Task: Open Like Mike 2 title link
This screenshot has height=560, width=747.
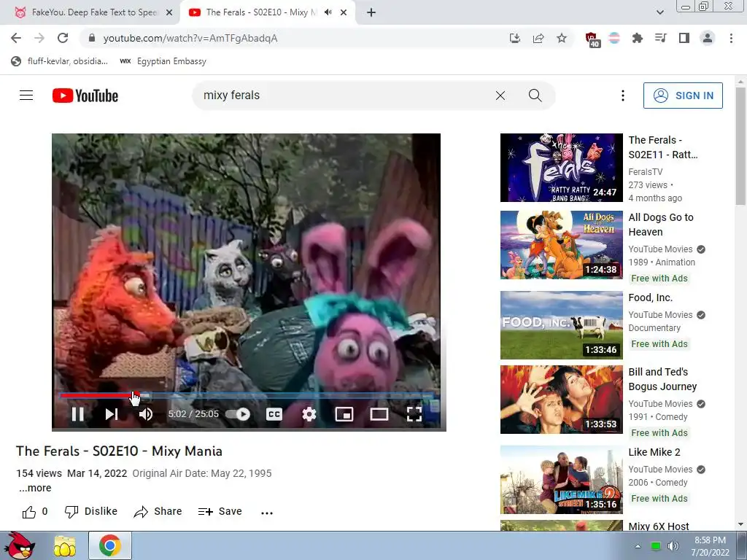Action: (x=654, y=452)
